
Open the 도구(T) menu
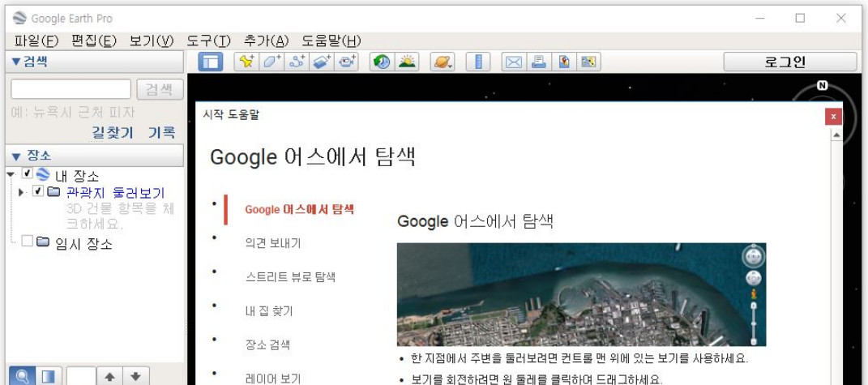[208, 41]
